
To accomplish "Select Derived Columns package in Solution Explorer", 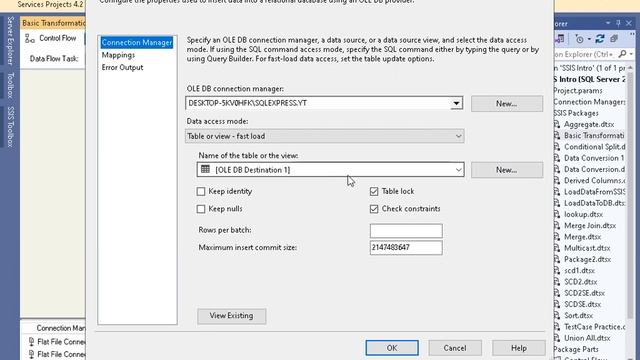I will (x=594, y=180).
